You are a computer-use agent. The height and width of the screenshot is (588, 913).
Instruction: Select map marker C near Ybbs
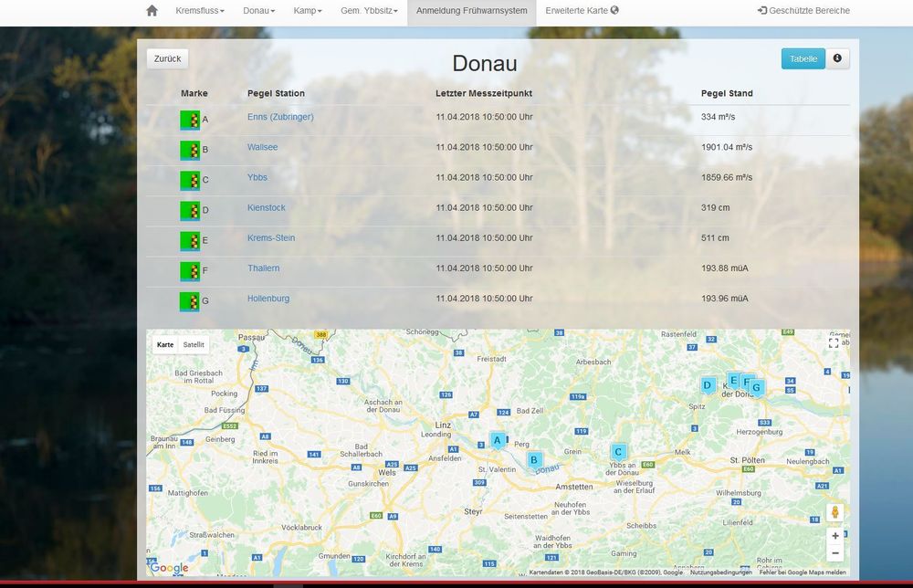click(x=618, y=452)
